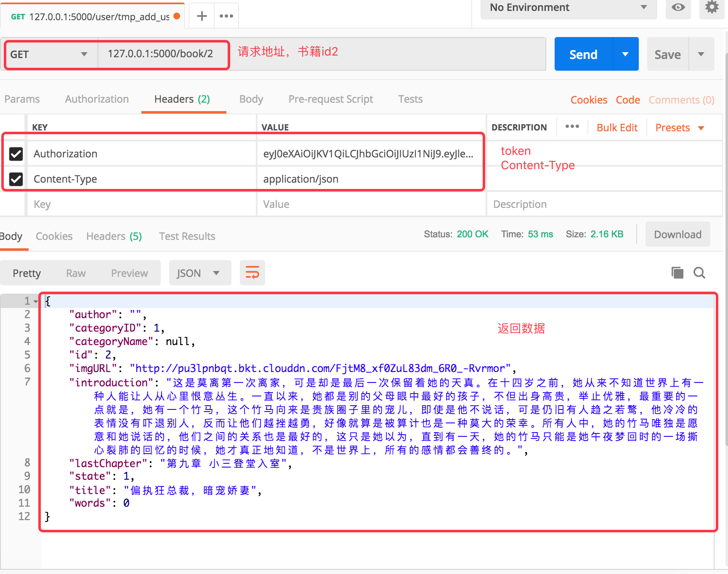The image size is (728, 574).
Task: Switch to Preview response view
Action: (129, 273)
